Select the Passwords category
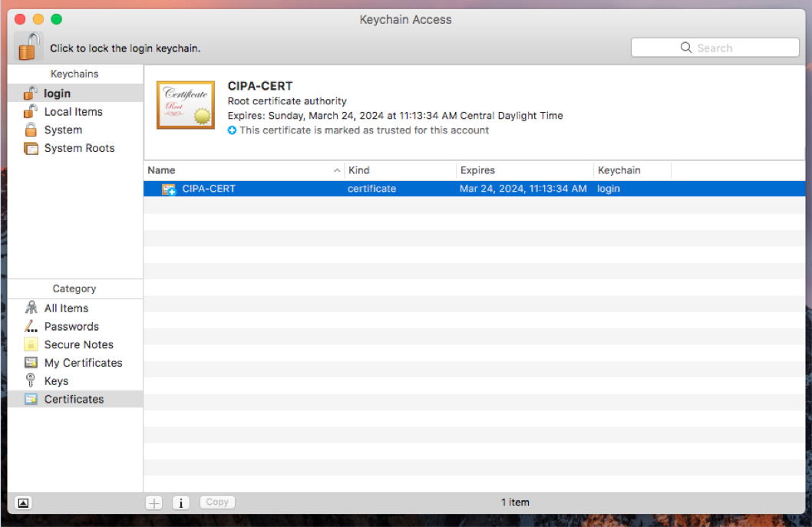This screenshot has height=527, width=812. [71, 327]
